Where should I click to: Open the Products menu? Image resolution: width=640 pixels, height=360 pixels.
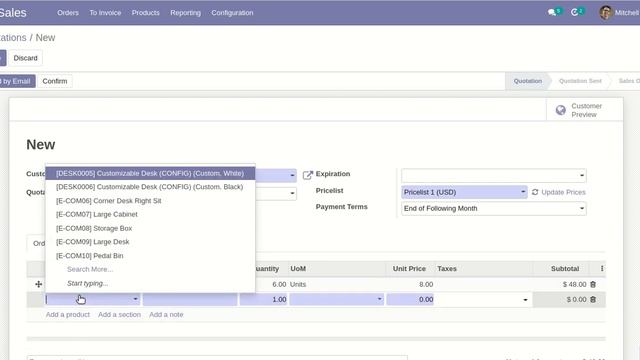pyautogui.click(x=145, y=13)
